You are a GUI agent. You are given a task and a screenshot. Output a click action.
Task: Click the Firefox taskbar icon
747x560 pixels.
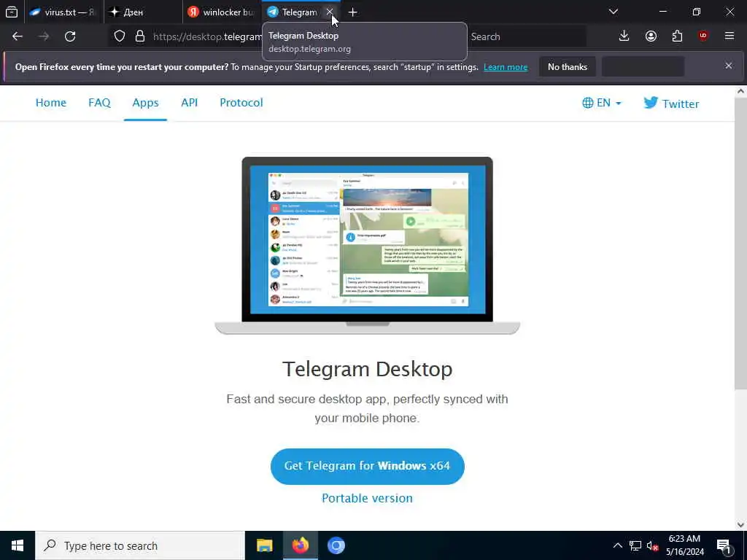click(300, 545)
